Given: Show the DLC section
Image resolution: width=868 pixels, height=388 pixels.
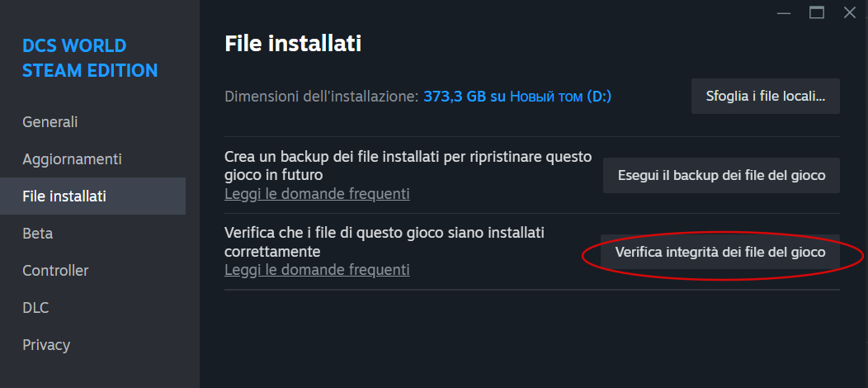Looking at the screenshot, I should click(x=35, y=308).
